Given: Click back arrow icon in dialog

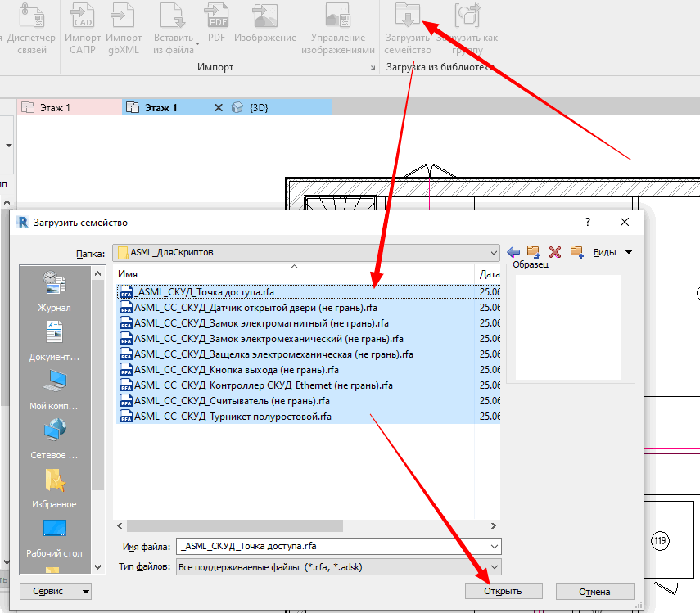Looking at the screenshot, I should coord(513,252).
